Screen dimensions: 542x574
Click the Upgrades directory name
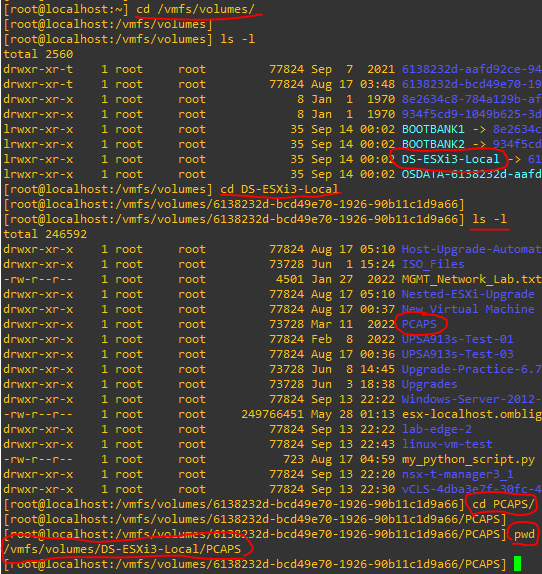coord(429,384)
